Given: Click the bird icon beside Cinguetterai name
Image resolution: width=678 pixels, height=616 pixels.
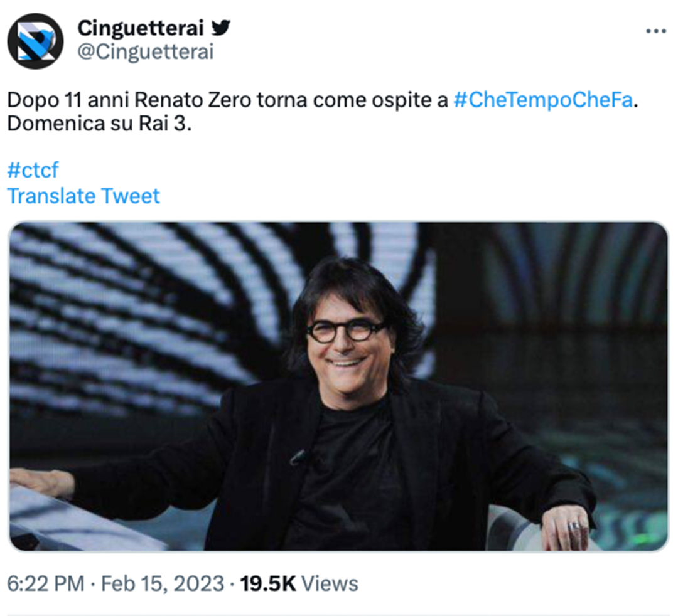Looking at the screenshot, I should (220, 28).
